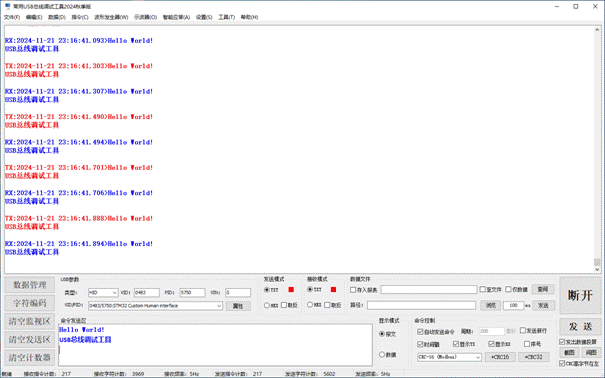Viewport: 605px width, 378px height.
Task: Click the +CRC16 button
Action: tap(500, 357)
